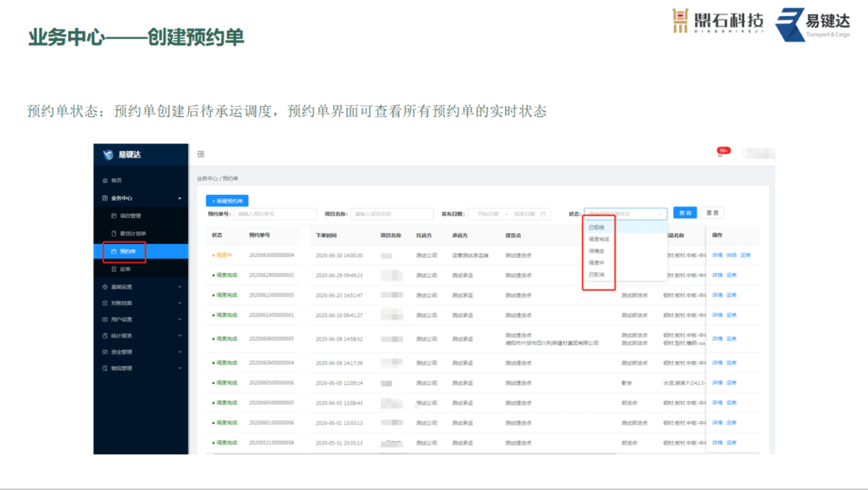Click the 项目管理 icon in sidebar submenu
This screenshot has height=490, width=868.
click(x=114, y=216)
